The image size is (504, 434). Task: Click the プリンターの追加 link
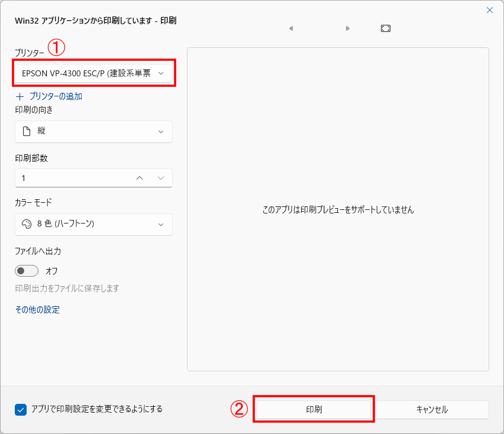coord(51,96)
